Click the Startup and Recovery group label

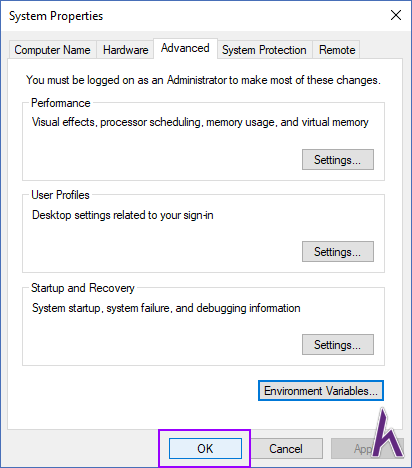point(83,288)
